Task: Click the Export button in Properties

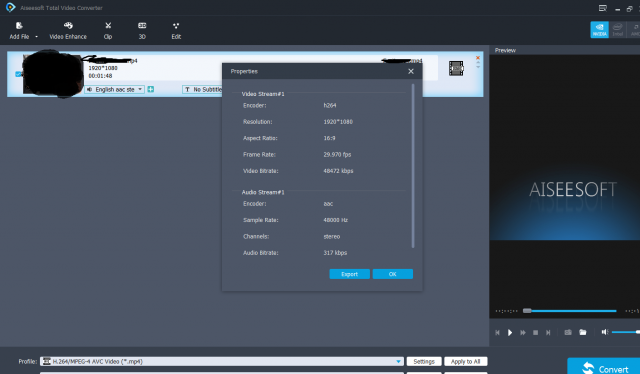Action: pyautogui.click(x=349, y=274)
